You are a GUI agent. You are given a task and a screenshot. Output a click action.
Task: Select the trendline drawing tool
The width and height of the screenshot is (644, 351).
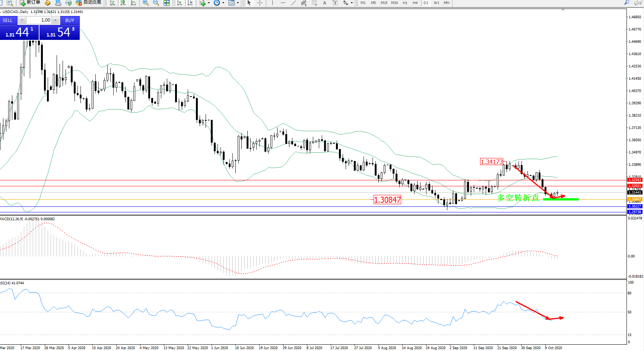tap(294, 3)
